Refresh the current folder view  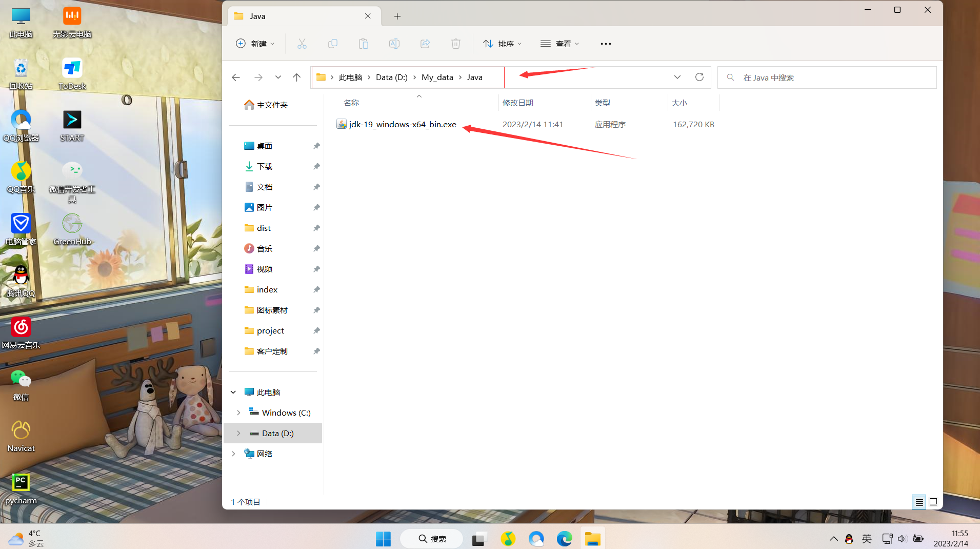pos(699,77)
